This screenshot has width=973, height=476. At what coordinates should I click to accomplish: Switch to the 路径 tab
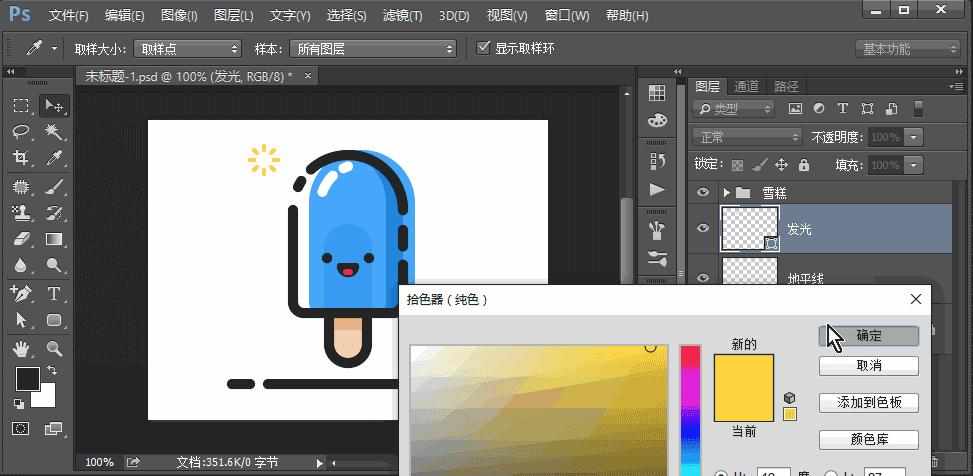pyautogui.click(x=786, y=86)
